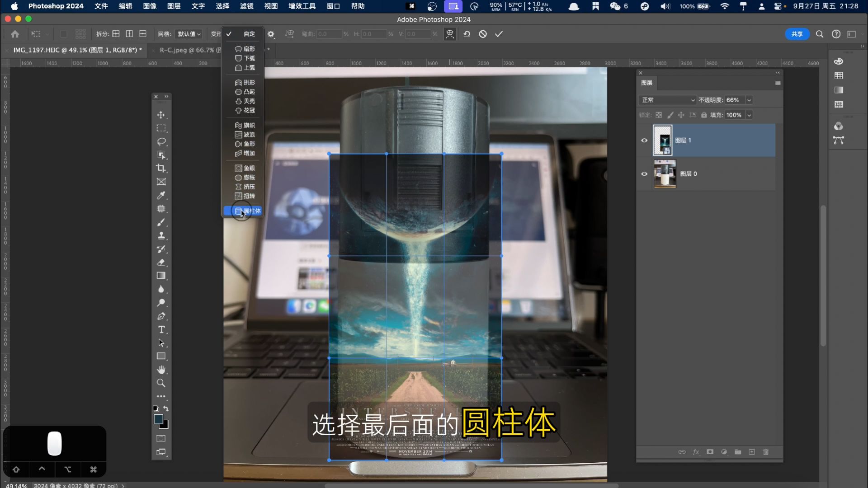868x488 pixels.
Task: Select the Eraser tool
Action: point(161,262)
